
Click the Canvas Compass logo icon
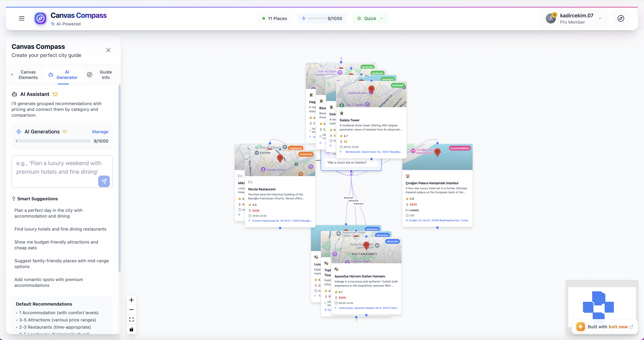coord(40,18)
